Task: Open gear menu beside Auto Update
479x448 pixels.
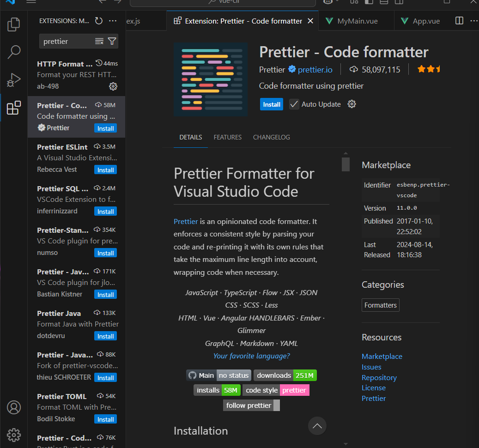Action: point(352,104)
